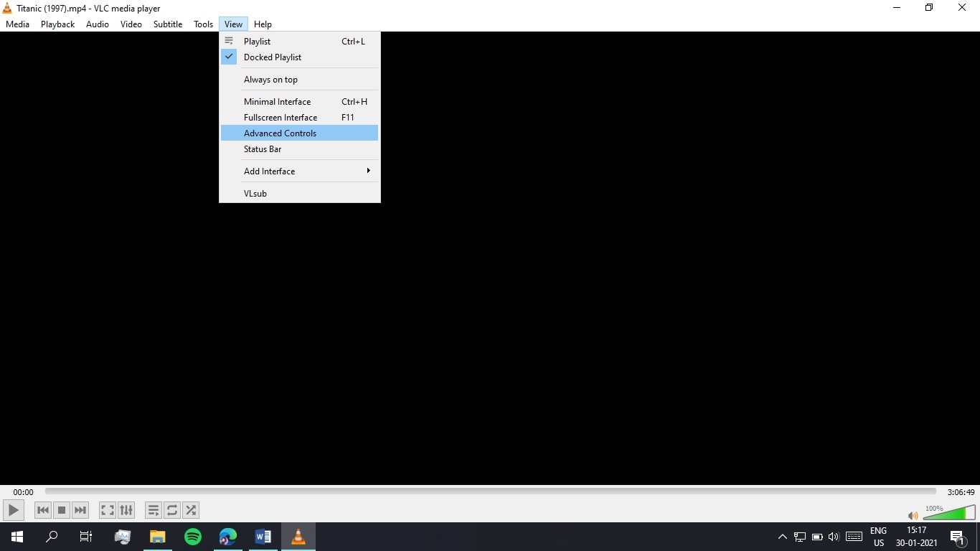Screen dimensions: 980x551
Task: Click the seek bar timeline
Action: coord(491,491)
